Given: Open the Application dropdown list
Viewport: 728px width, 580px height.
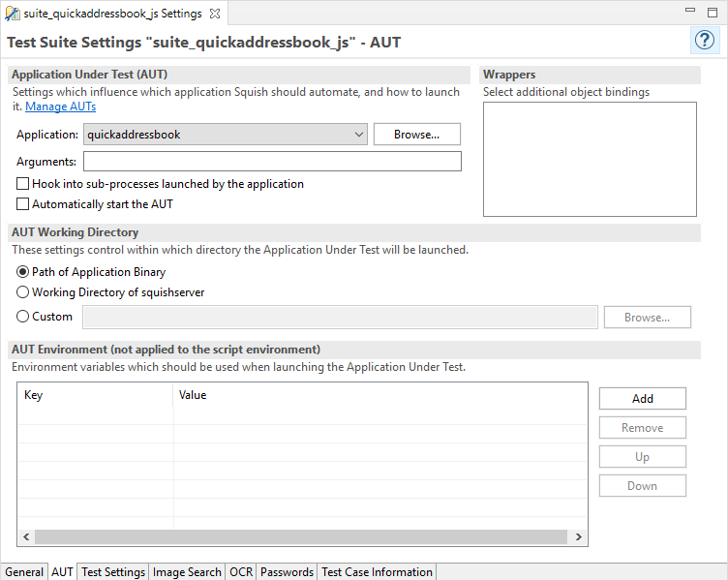Looking at the screenshot, I should point(359,135).
